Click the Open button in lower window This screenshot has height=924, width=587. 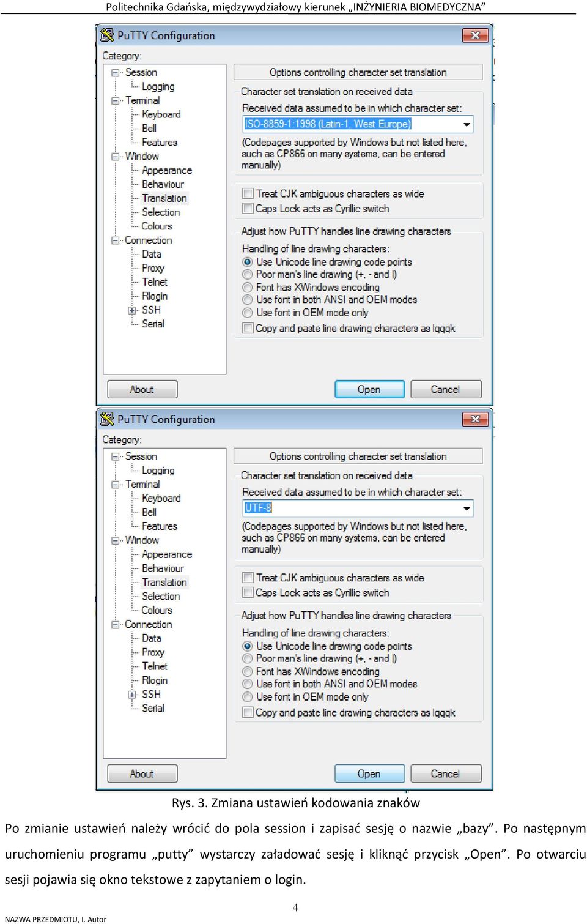click(369, 773)
